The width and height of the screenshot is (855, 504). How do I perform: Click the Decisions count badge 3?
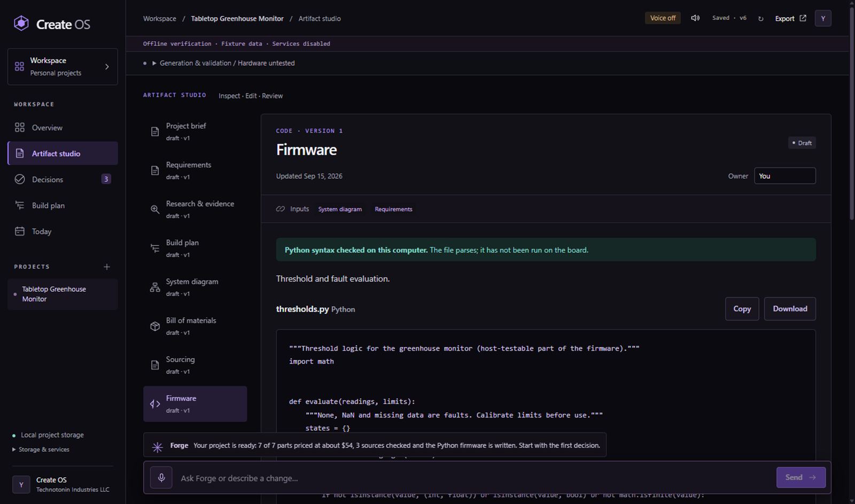point(106,179)
